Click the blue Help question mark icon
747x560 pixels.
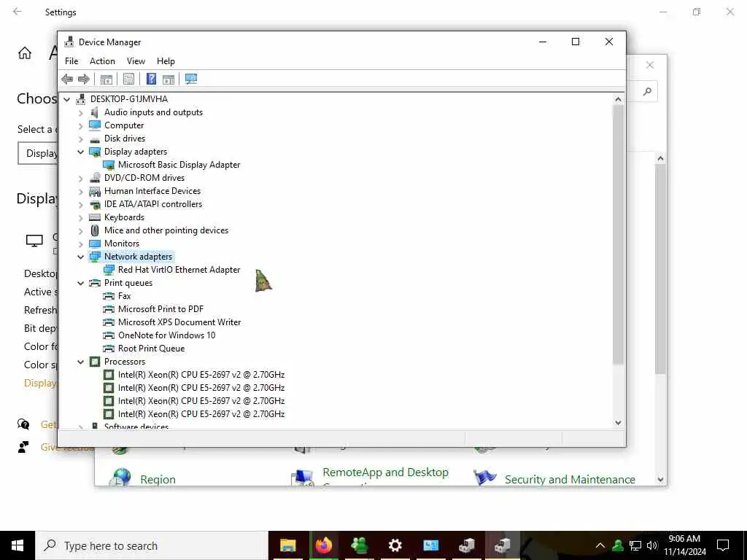[x=151, y=79]
